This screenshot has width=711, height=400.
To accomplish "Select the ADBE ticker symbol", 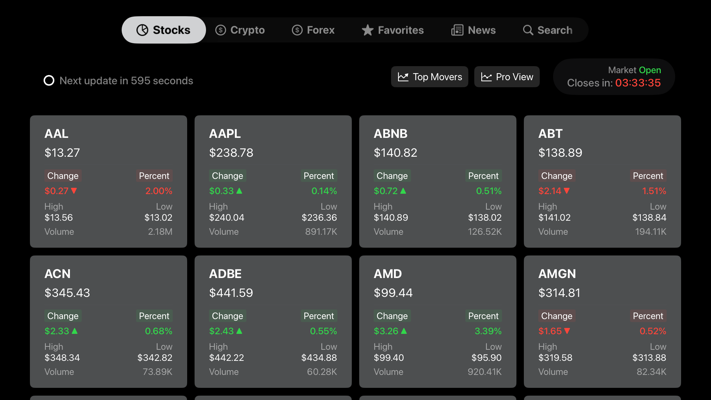I will pos(225,274).
